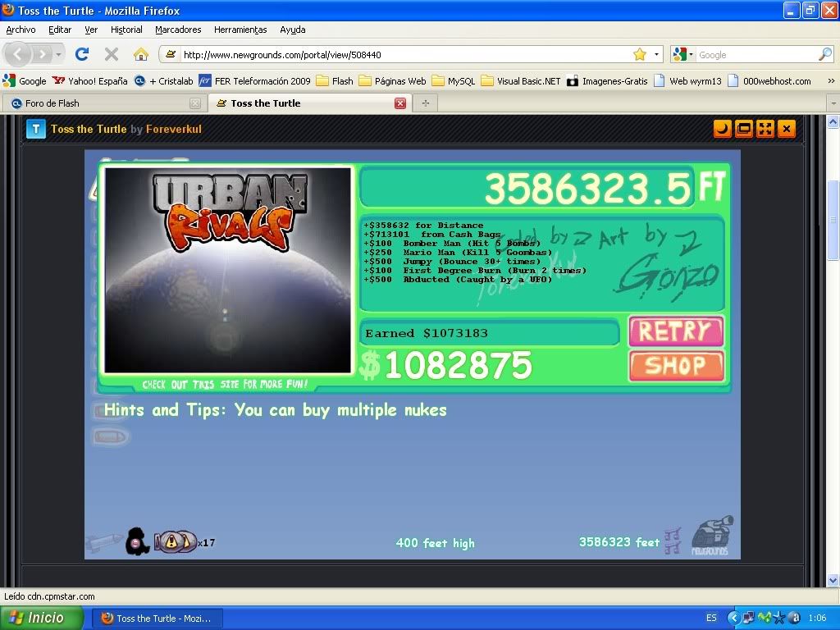The width and height of the screenshot is (840, 630).
Task: Open the Yahoo! España bookmark
Action: coord(89,81)
